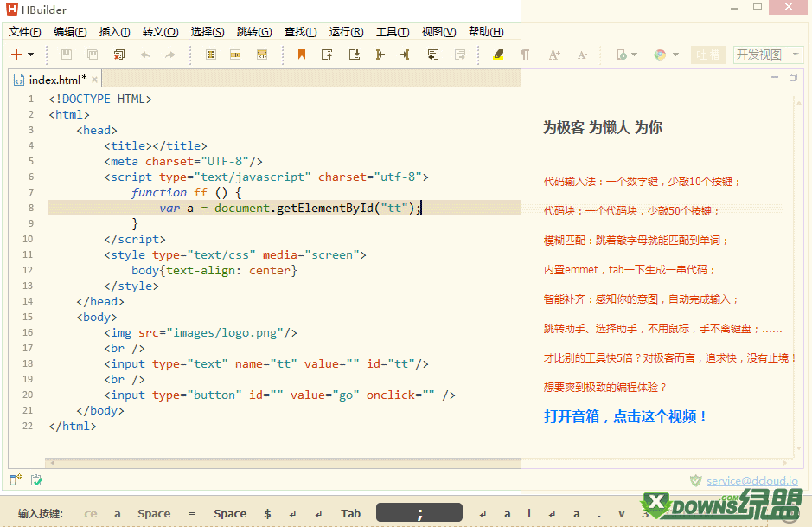Viewport: 812px width, 527px height.
Task: Open the 编辑(E) menu
Action: pyautogui.click(x=70, y=32)
